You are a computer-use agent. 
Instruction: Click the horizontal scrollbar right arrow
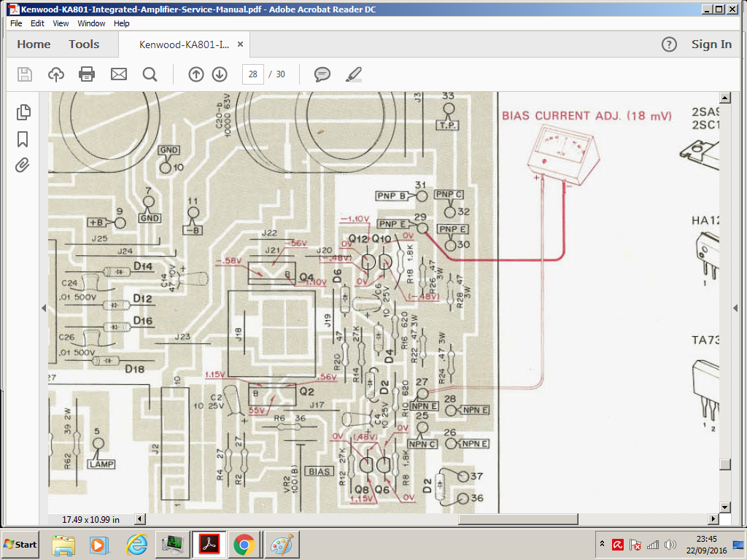(713, 519)
